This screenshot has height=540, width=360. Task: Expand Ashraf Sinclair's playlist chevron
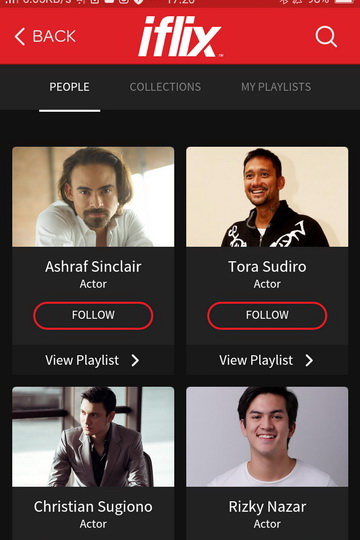[x=135, y=361]
